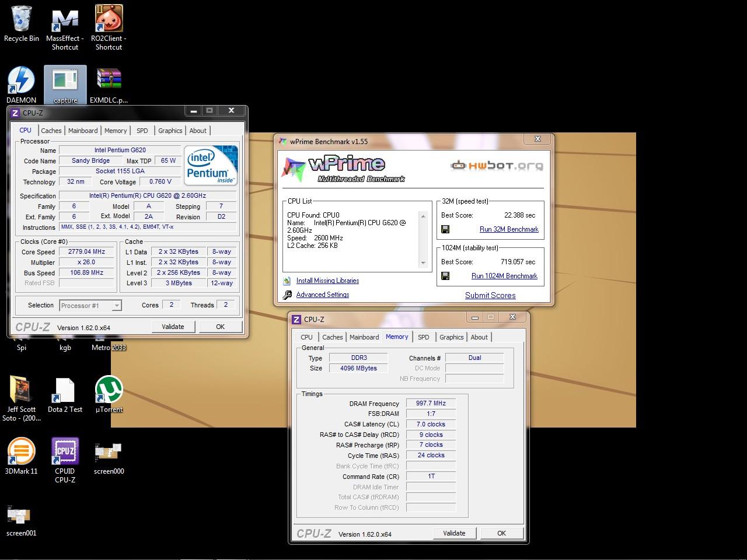The width and height of the screenshot is (747, 560).
Task: Open the screen000 image file
Action: pyautogui.click(x=109, y=457)
